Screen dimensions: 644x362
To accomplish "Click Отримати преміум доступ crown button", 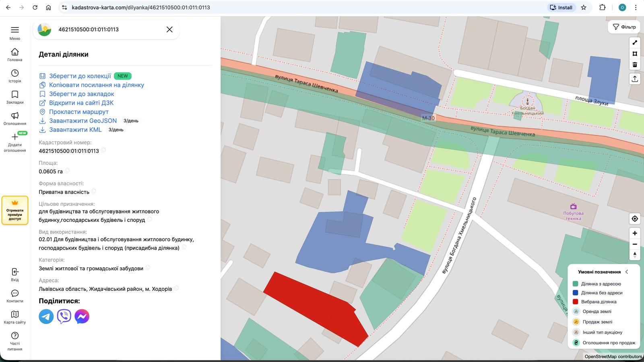I will tap(15, 210).
